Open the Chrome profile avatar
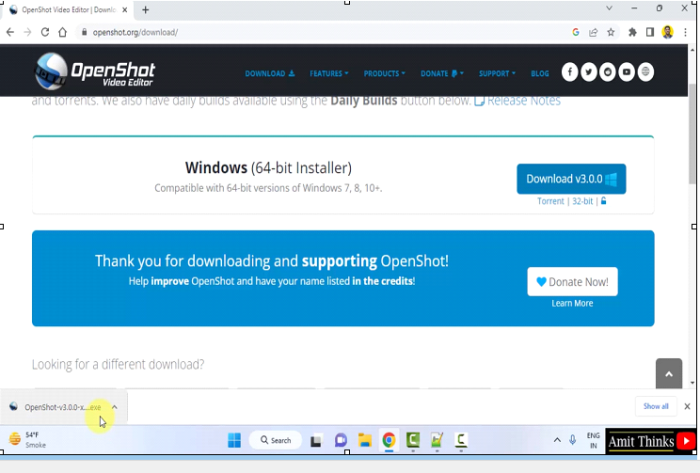The height and width of the screenshot is (473, 700). (x=668, y=32)
